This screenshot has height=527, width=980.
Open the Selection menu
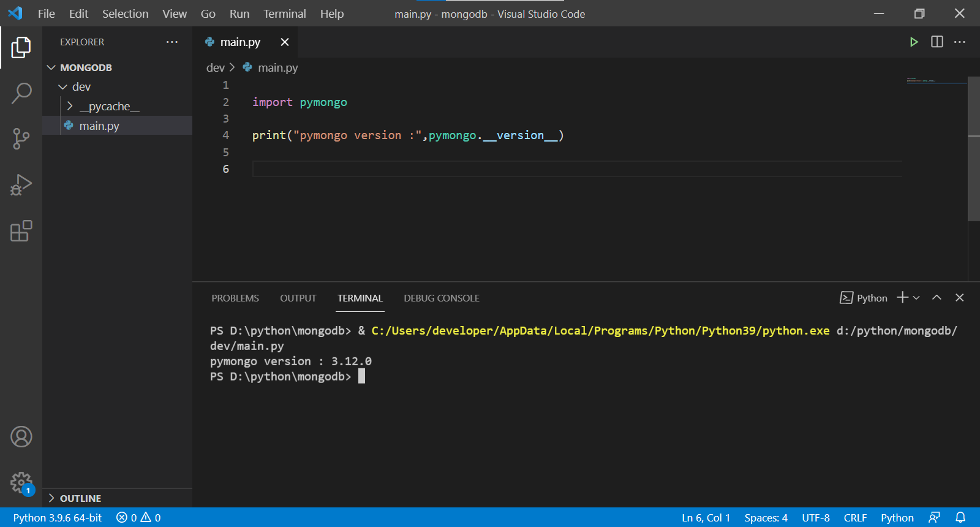click(125, 13)
